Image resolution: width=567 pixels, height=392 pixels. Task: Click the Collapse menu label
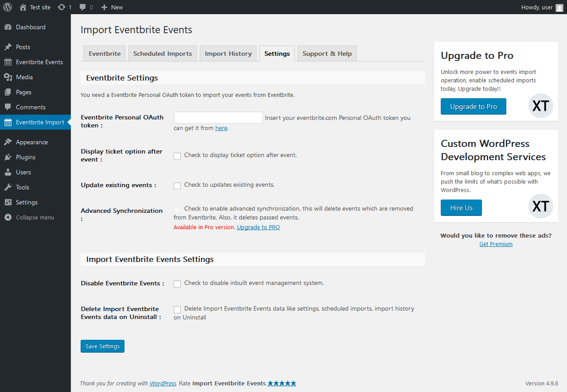35,217
